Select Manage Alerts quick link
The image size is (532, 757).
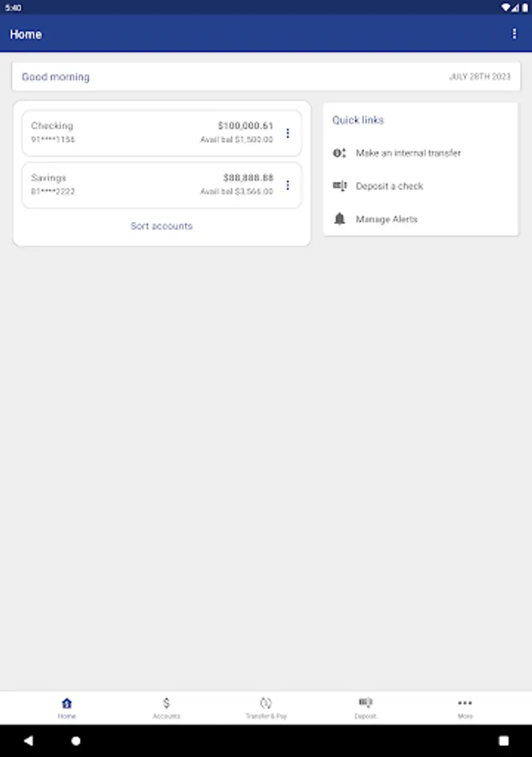387,219
